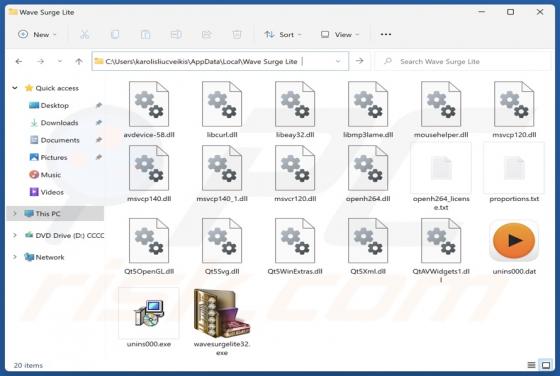Switch to large icons view toggle

546,365
